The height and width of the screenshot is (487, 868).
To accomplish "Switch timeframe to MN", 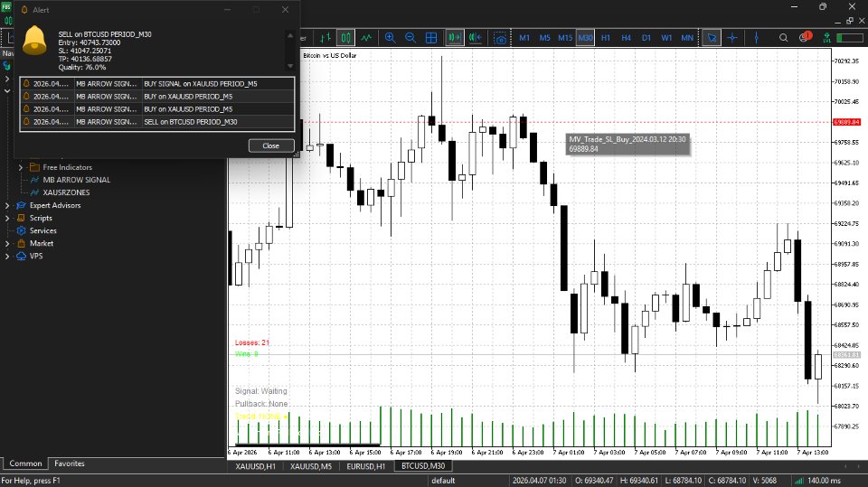I will click(687, 38).
